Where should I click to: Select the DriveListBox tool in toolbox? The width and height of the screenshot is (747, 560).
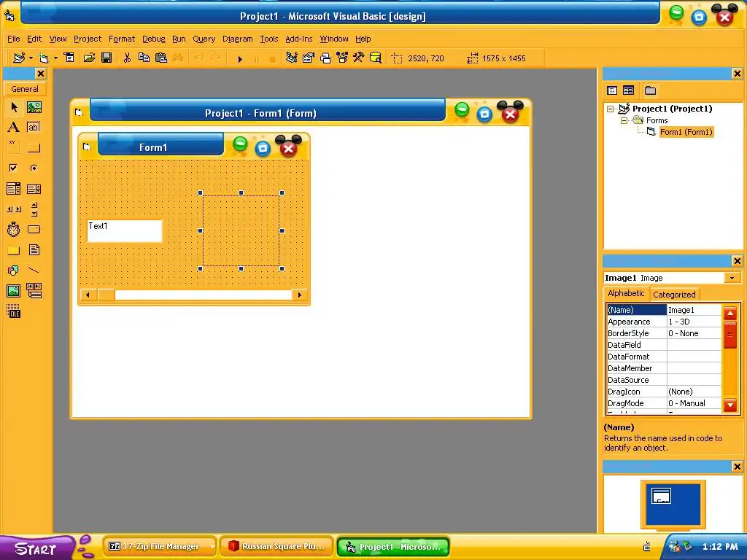point(34,230)
